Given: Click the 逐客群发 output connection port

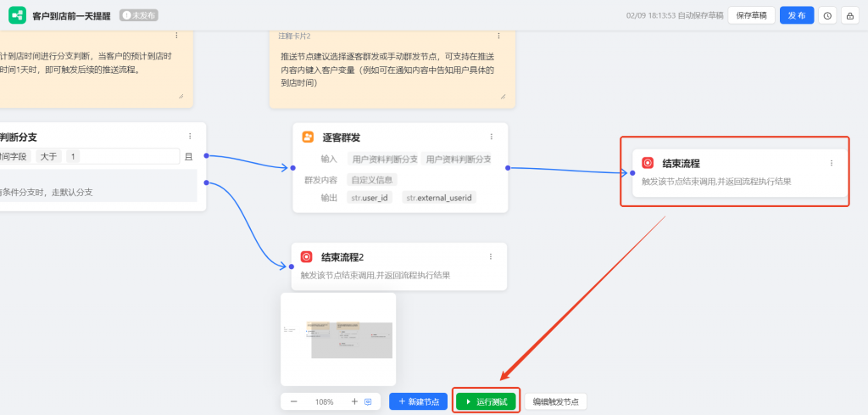Looking at the screenshot, I should click(x=508, y=167).
